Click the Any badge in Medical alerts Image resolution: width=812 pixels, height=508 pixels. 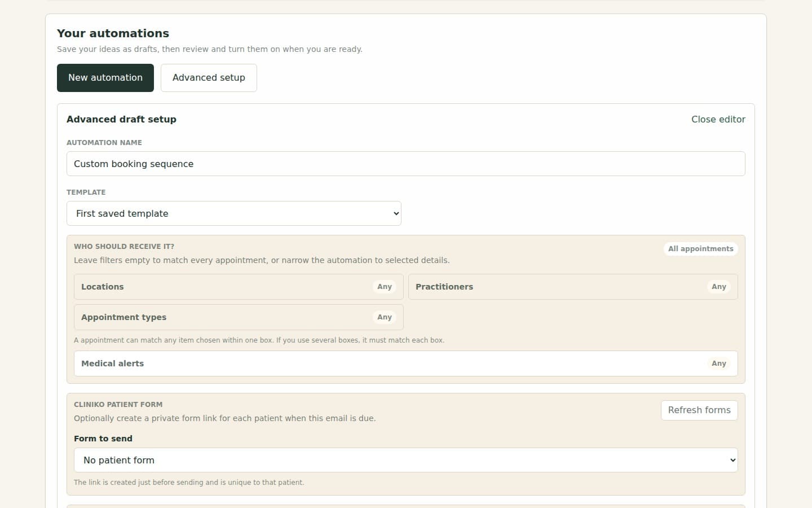[719, 364]
